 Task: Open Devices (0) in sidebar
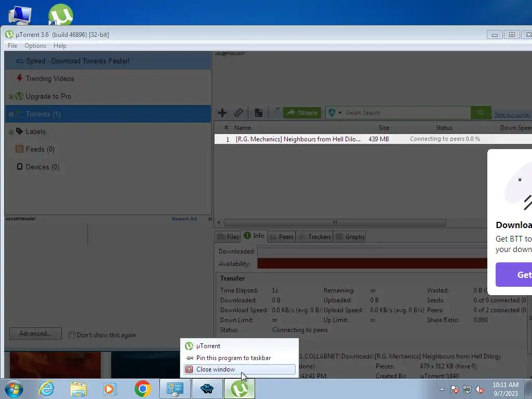pyautogui.click(x=43, y=167)
